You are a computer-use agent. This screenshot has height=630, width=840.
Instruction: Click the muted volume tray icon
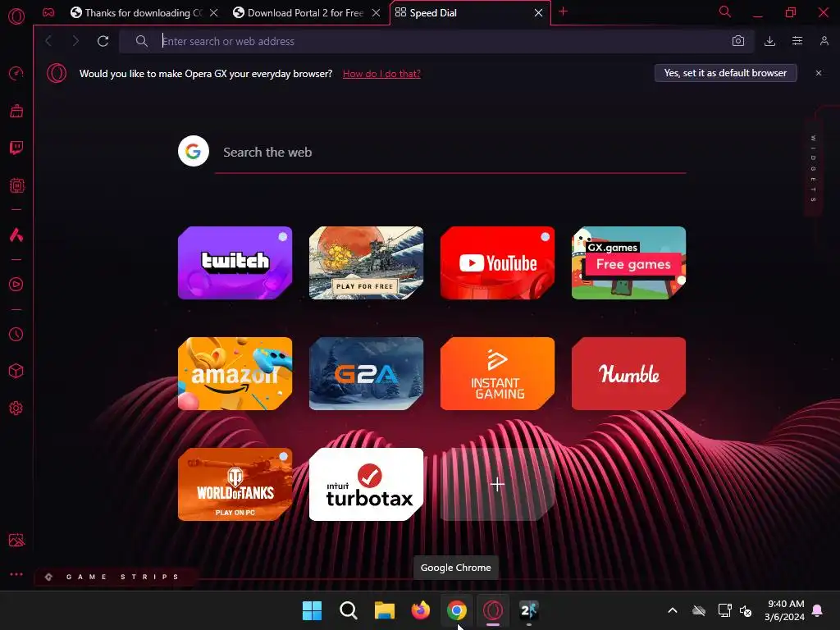pos(745,610)
